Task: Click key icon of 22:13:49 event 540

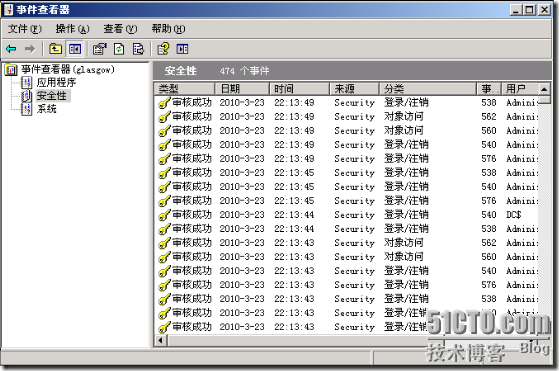Action: [x=164, y=145]
